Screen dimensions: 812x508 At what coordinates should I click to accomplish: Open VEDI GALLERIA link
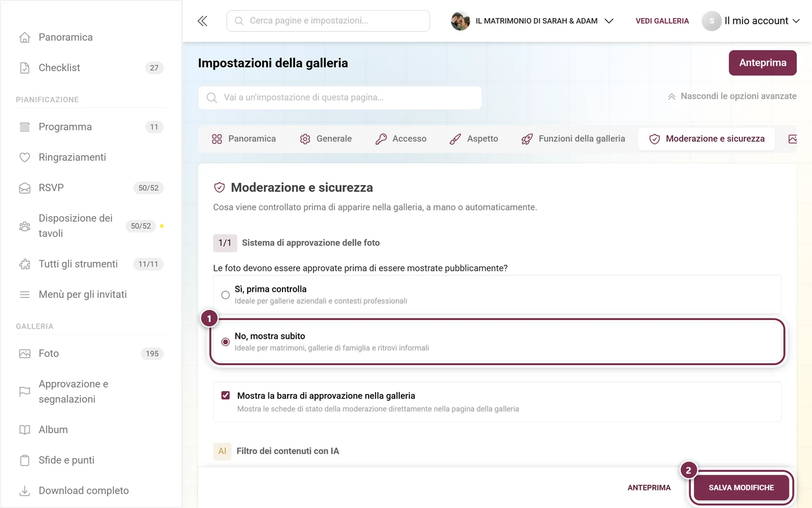pyautogui.click(x=662, y=21)
